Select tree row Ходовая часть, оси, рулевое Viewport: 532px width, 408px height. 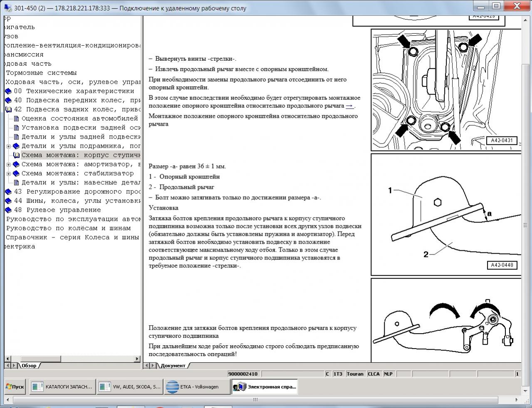click(73, 82)
